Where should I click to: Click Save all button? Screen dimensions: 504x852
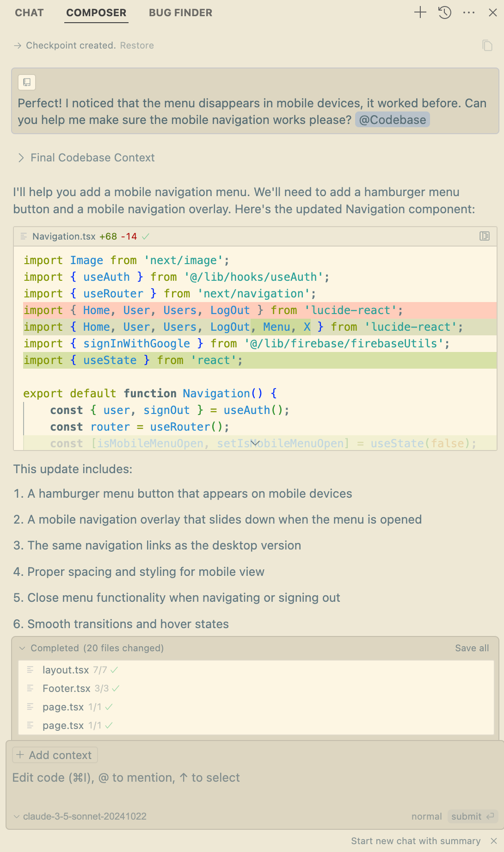472,648
